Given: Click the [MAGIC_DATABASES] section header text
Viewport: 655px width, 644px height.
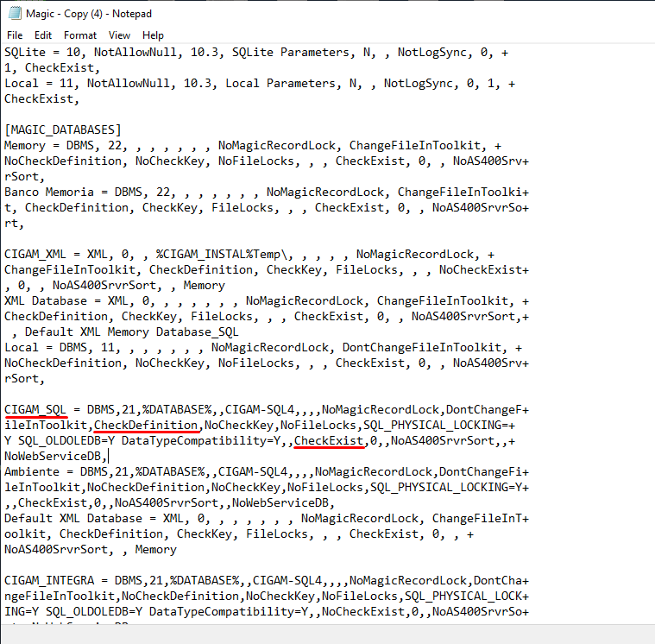Looking at the screenshot, I should 63,130.
